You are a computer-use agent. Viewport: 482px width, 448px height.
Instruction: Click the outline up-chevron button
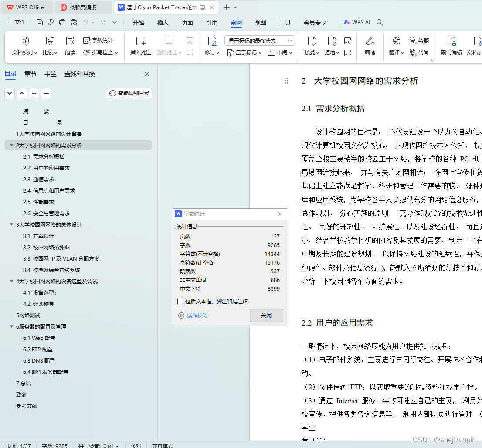[22, 93]
